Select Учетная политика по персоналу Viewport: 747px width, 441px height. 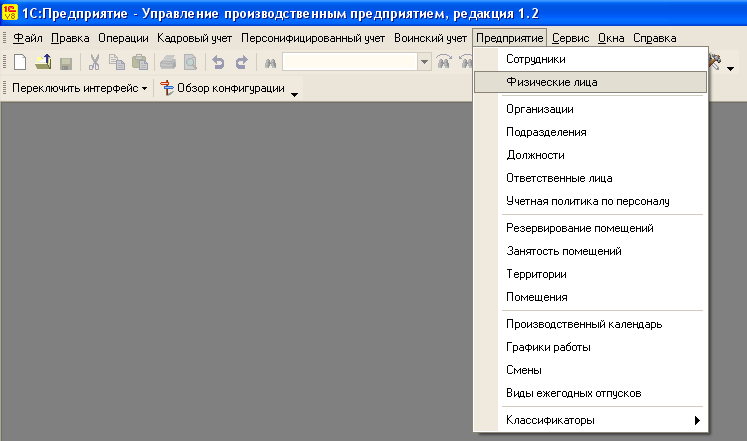click(x=591, y=201)
